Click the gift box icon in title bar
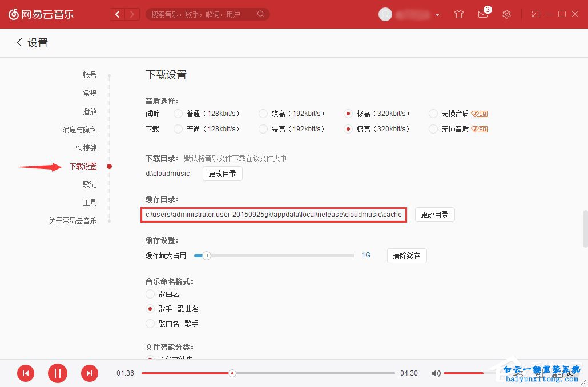 point(458,14)
